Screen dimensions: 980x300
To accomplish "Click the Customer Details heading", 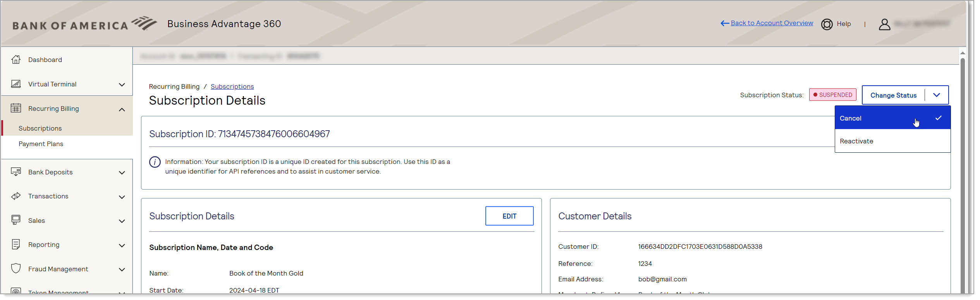I will [x=595, y=216].
